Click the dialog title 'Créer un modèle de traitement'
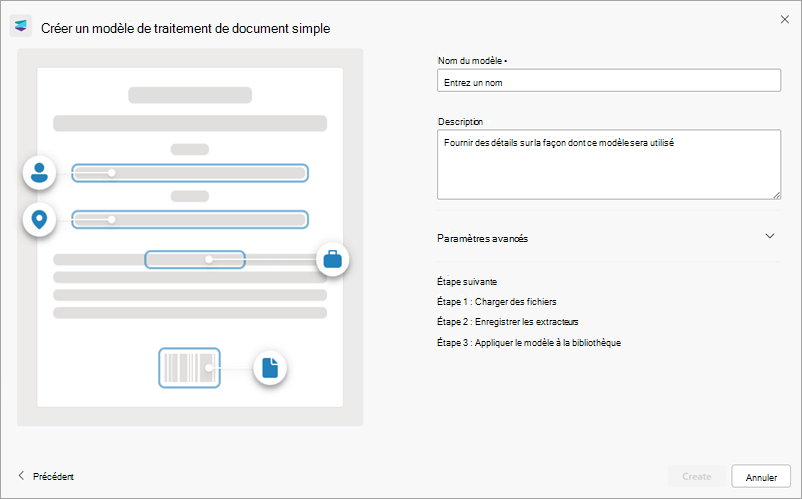This screenshot has width=802, height=499. coord(186,29)
